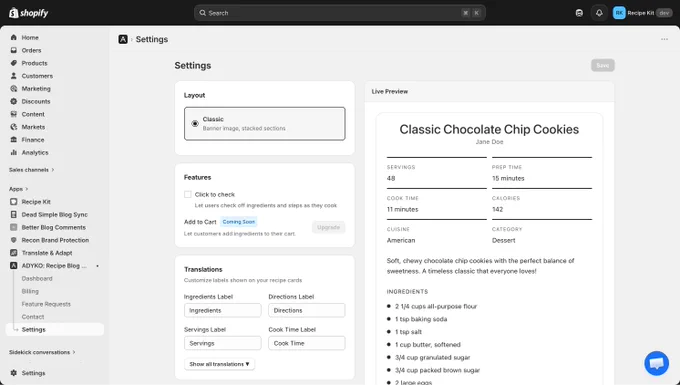Viewport: 680px width, 385px height.
Task: Click the Analytics bar chart icon
Action: pyautogui.click(x=14, y=153)
